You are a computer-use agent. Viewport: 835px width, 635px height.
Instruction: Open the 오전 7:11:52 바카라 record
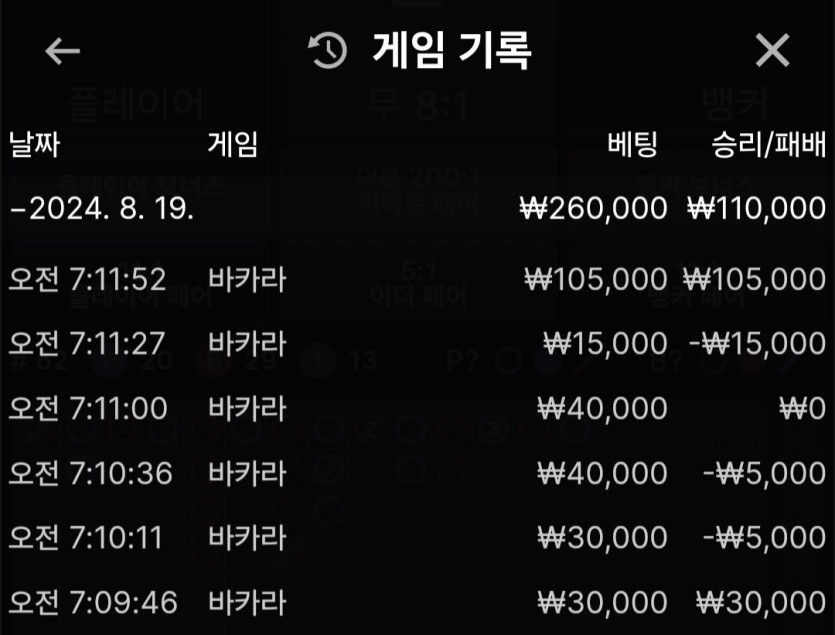tap(418, 279)
